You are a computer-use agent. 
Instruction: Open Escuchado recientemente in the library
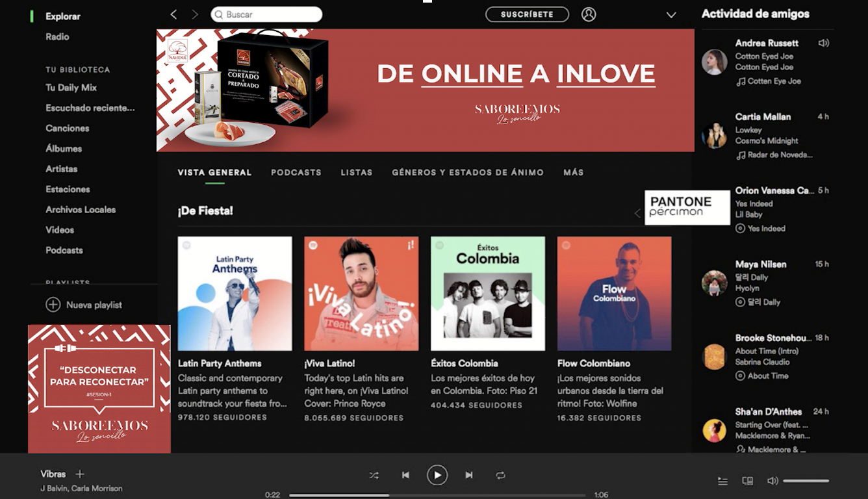coord(90,108)
